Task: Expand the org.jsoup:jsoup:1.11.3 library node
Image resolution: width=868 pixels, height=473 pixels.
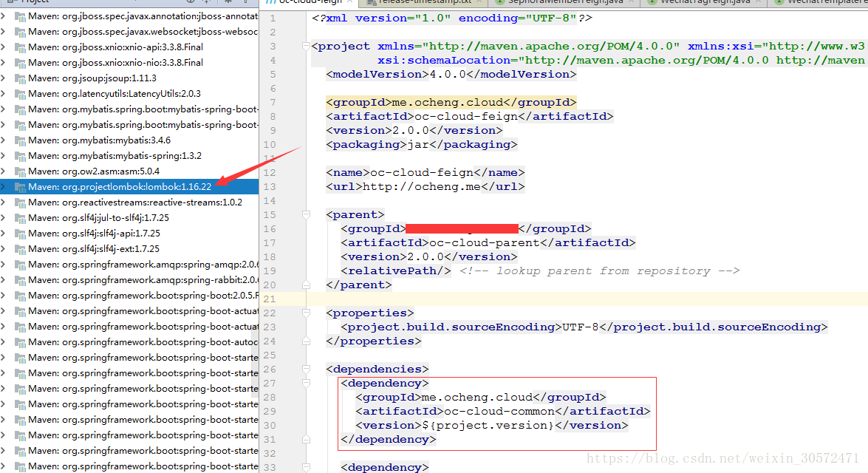Action: 3,78
